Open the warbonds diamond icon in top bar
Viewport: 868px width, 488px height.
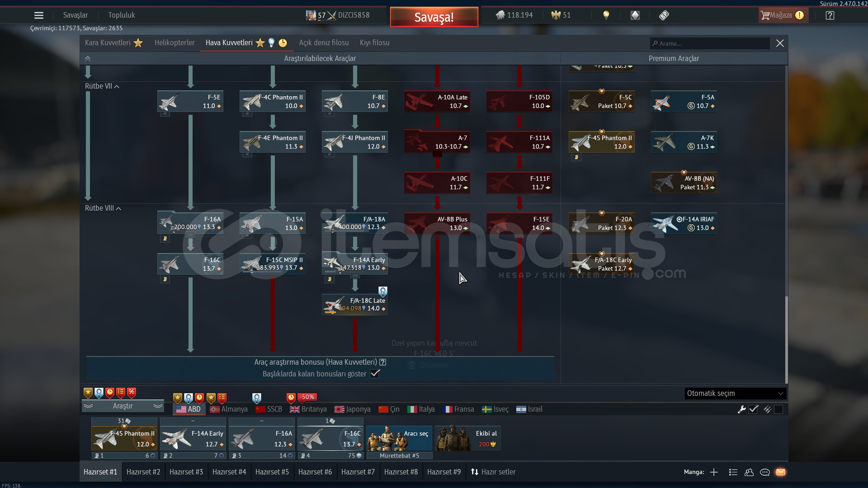pyautogui.click(x=635, y=15)
